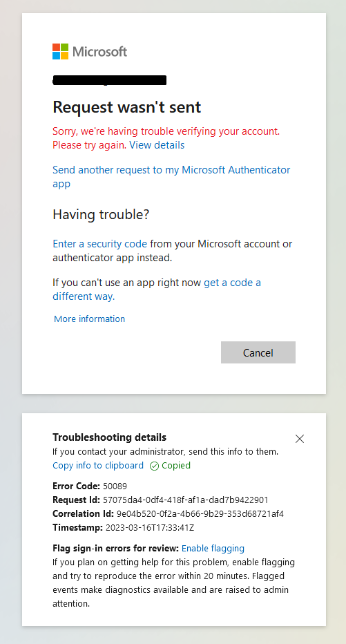Click the red trouble verifying account message

pyautogui.click(x=166, y=138)
